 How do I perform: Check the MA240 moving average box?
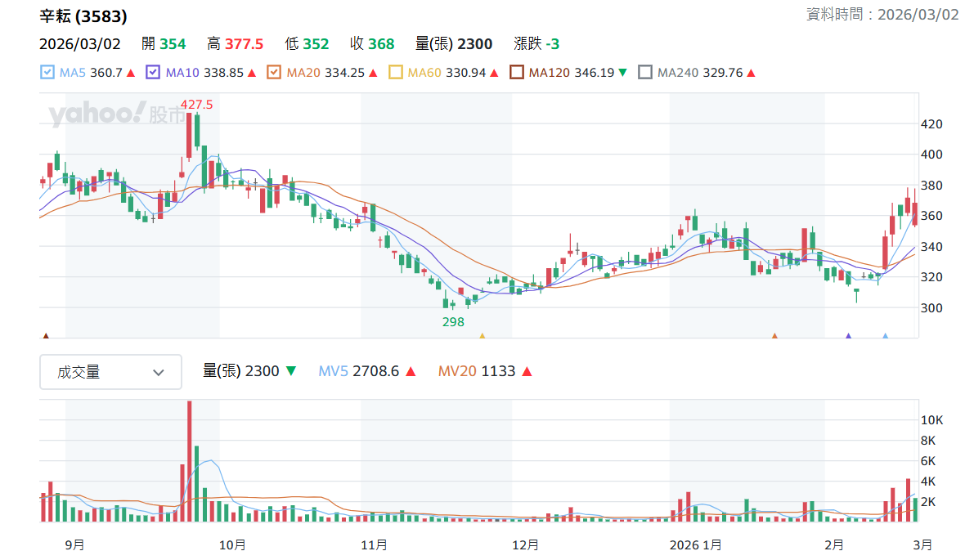pos(645,73)
